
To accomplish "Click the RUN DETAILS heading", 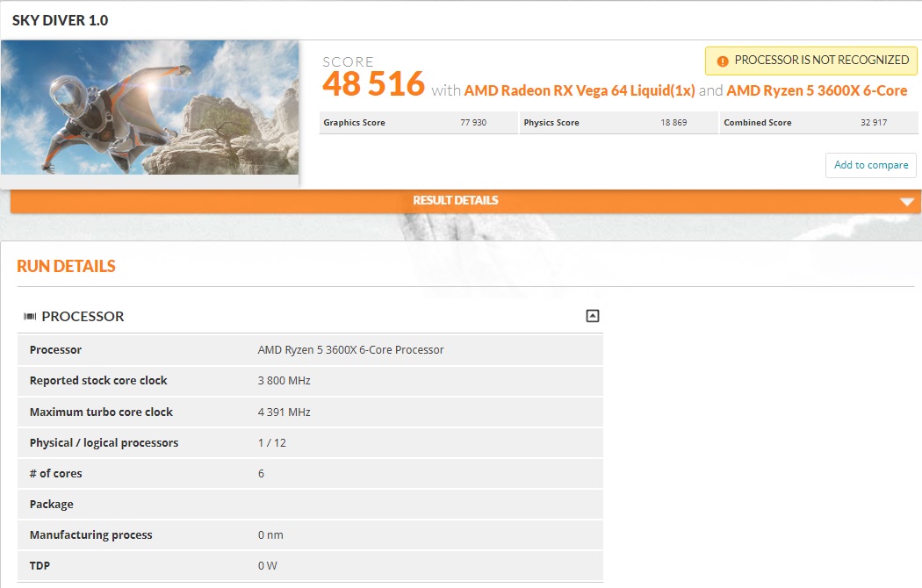I will 66,266.
